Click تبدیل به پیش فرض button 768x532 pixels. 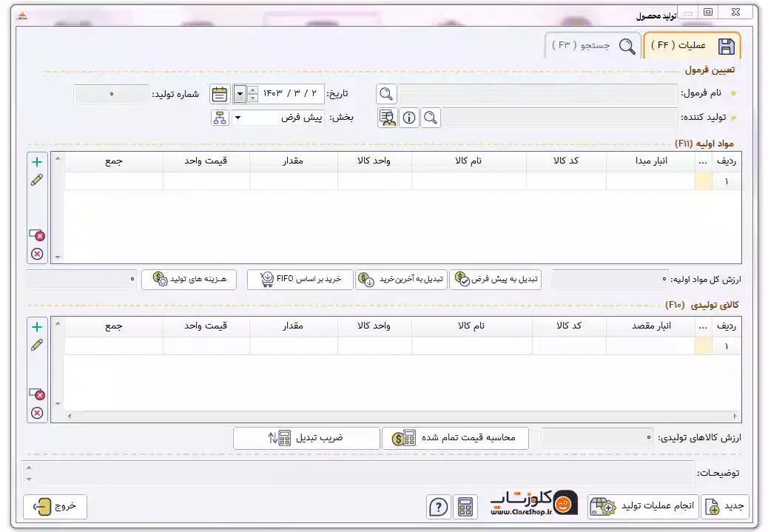coord(495,279)
